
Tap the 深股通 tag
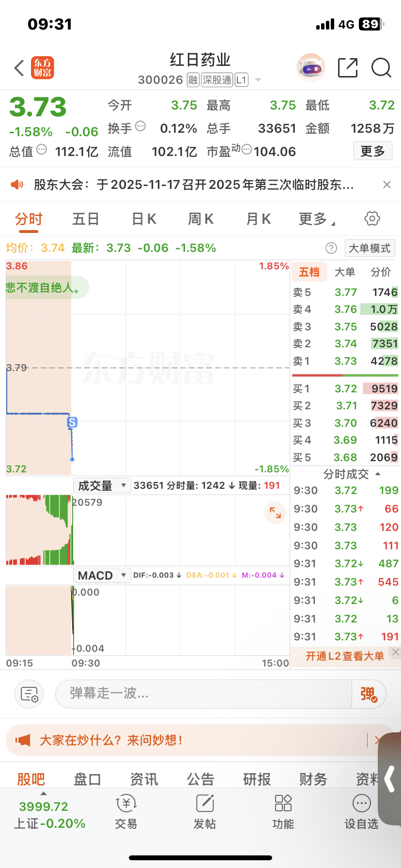[217, 80]
